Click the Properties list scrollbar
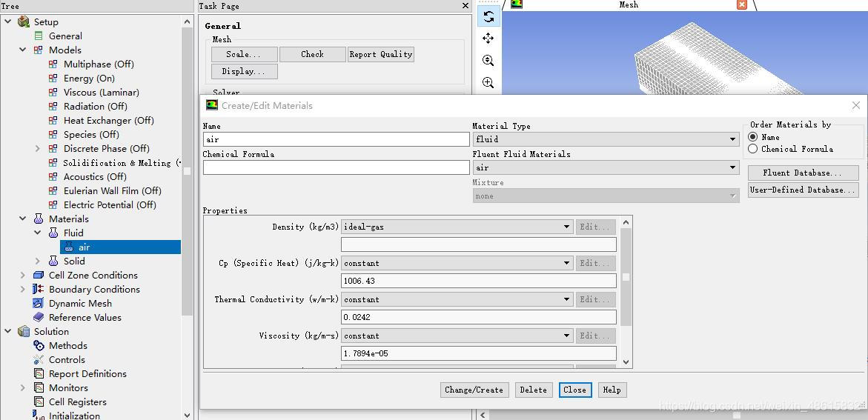 point(626,277)
